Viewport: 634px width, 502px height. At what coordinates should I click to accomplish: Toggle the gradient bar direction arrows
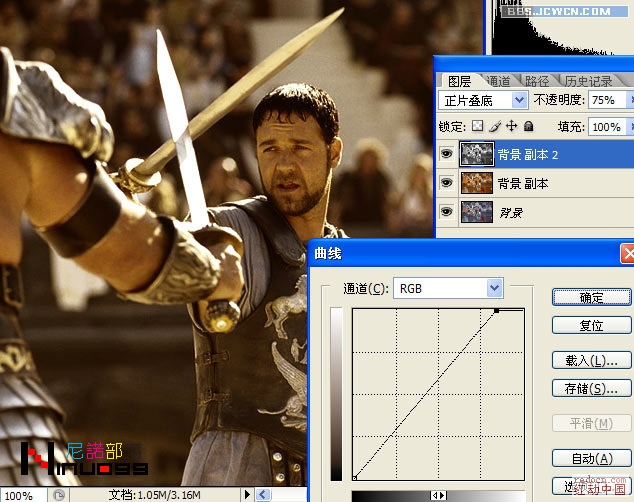coord(438,495)
